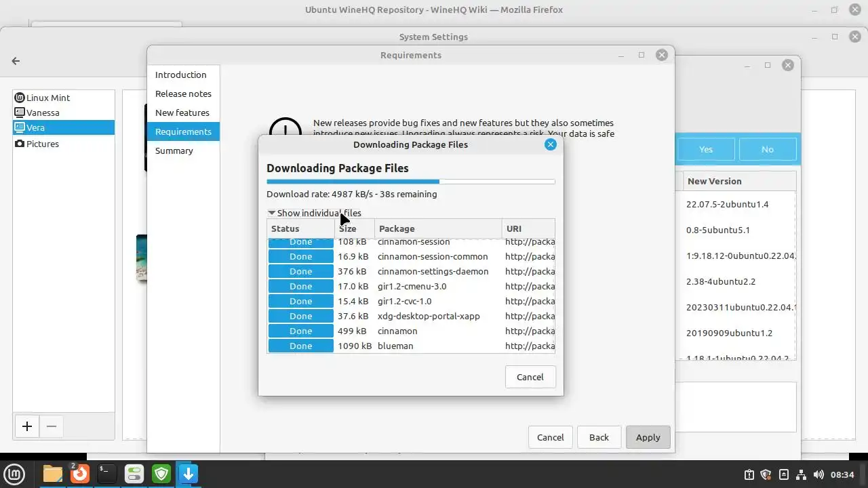Select 499 kB size cell for cinnamon
The width and height of the screenshot is (868, 488).
[352, 331]
